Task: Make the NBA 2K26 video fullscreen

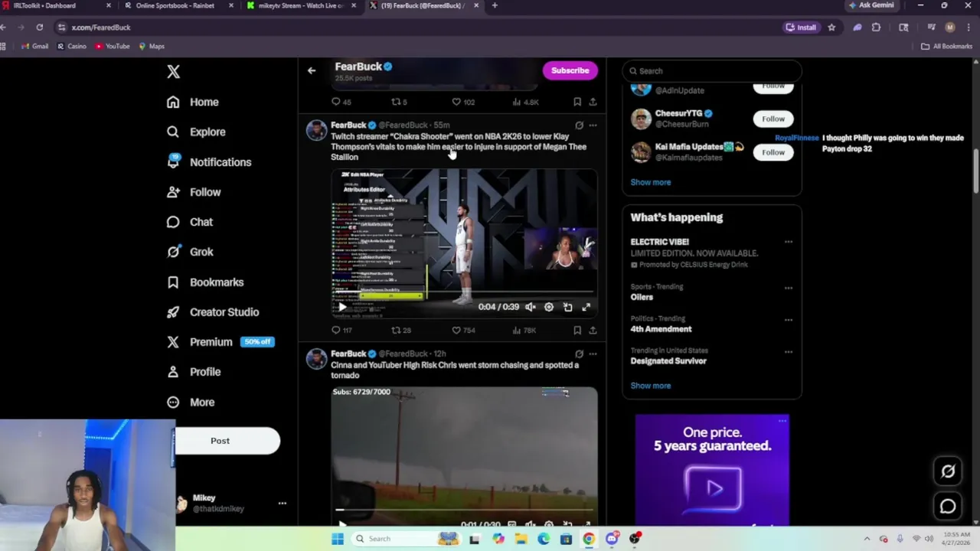Action: (586, 308)
